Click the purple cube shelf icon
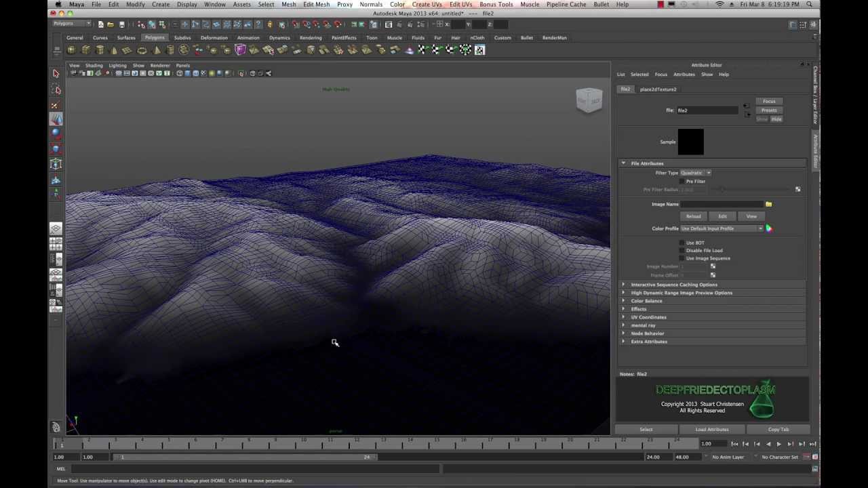Image resolution: width=868 pixels, height=488 pixels. (x=240, y=49)
